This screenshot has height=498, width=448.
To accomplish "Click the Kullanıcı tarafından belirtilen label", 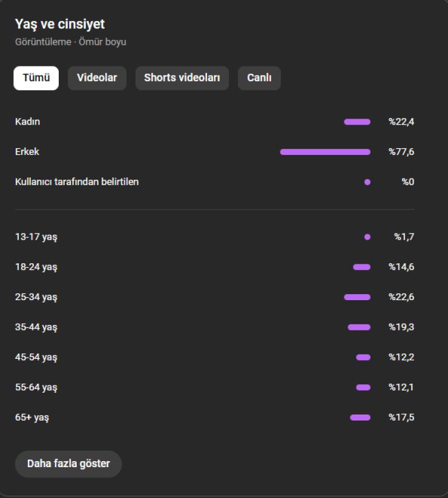I will (77, 182).
